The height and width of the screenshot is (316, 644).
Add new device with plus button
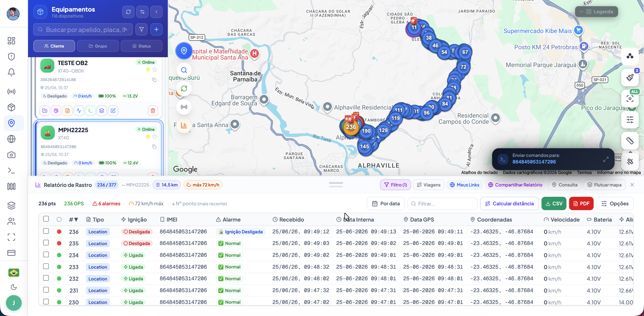156,30
